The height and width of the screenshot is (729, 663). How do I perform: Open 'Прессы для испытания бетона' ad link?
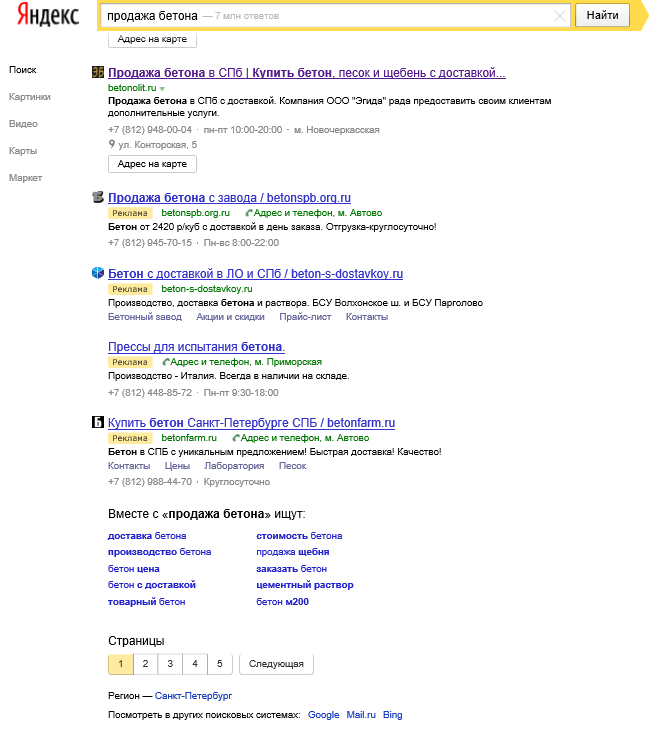(x=196, y=347)
